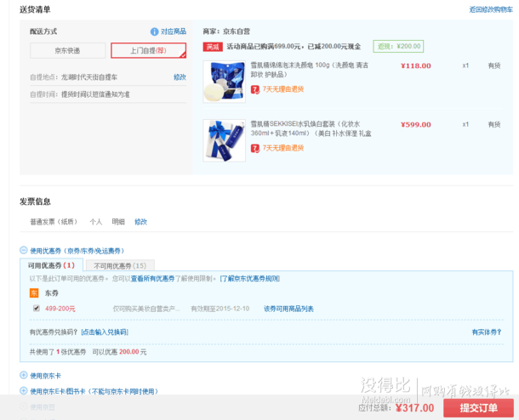Open 查看所有优惠券 link
The height and width of the screenshot is (420, 519).
pos(152,279)
